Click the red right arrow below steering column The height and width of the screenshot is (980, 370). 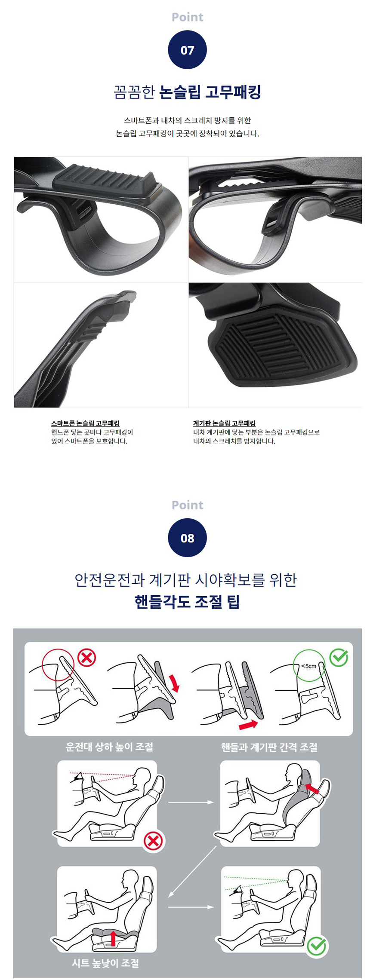[x=248, y=725]
